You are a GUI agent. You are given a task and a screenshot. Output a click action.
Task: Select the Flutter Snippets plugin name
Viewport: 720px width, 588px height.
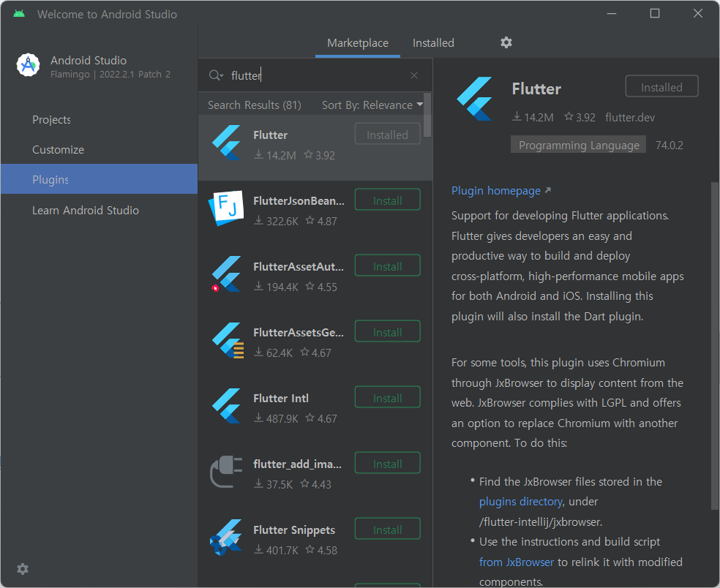[294, 530]
